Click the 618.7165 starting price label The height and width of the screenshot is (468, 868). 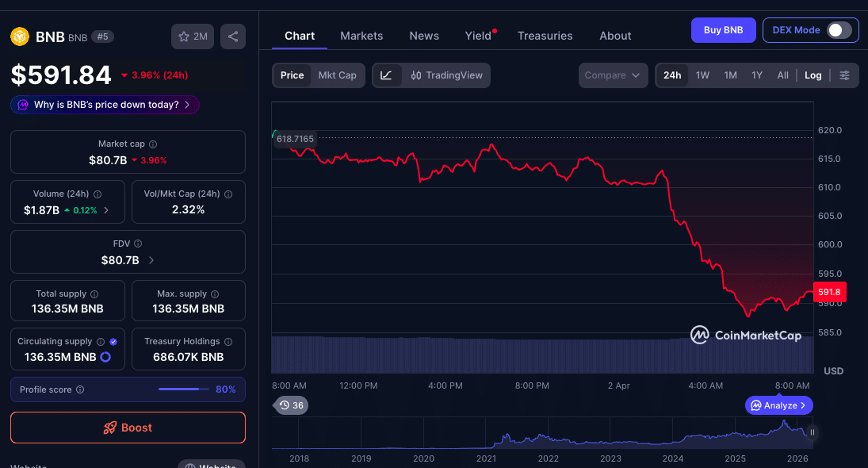click(x=295, y=139)
